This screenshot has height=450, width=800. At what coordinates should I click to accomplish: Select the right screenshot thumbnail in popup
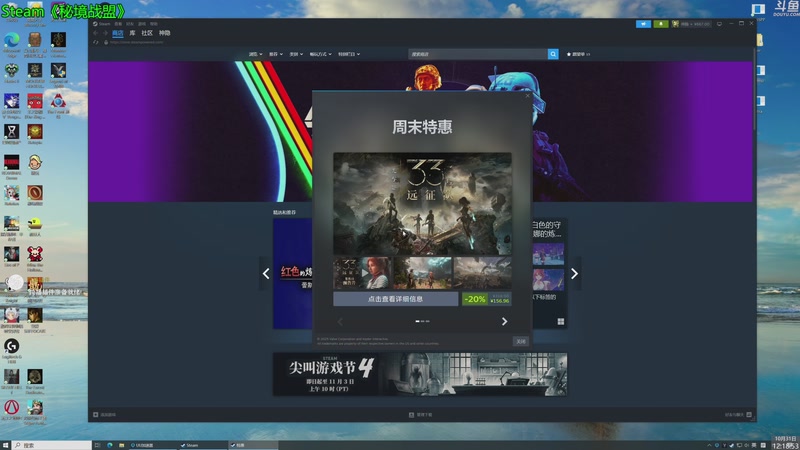click(x=483, y=273)
